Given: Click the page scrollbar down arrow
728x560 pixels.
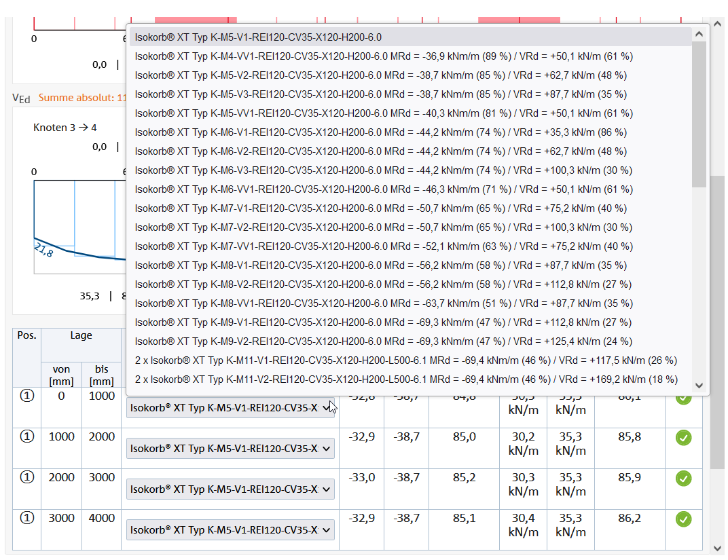Looking at the screenshot, I should point(718,548).
